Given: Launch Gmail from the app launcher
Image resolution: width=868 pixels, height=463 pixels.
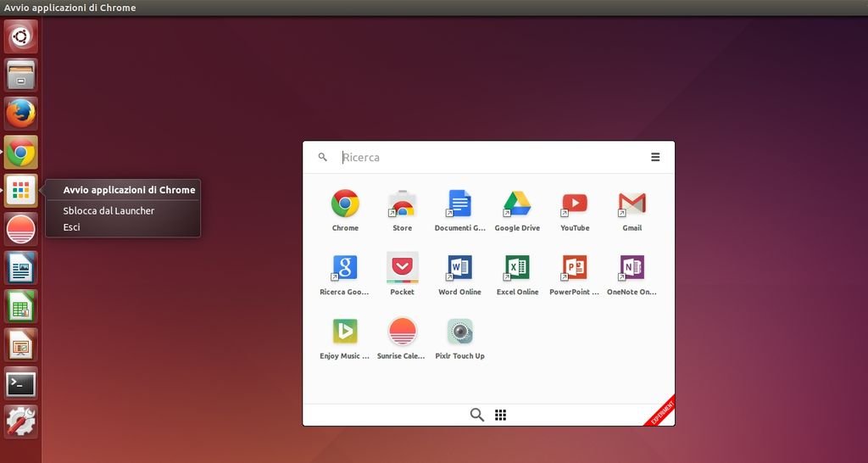Looking at the screenshot, I should tap(632, 204).
